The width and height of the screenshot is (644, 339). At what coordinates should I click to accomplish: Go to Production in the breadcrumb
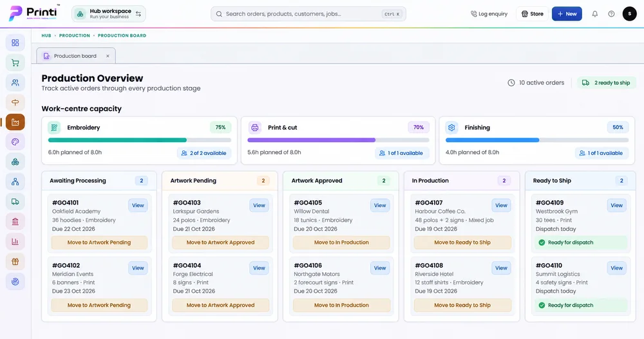click(x=74, y=36)
